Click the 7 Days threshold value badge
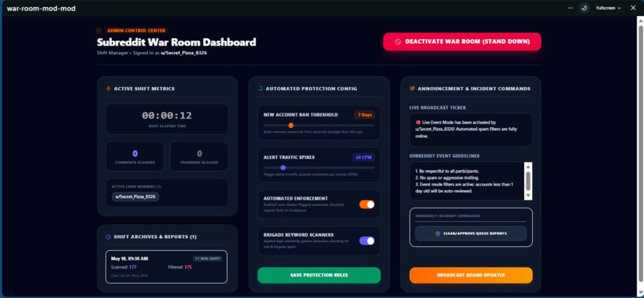 [x=364, y=115]
